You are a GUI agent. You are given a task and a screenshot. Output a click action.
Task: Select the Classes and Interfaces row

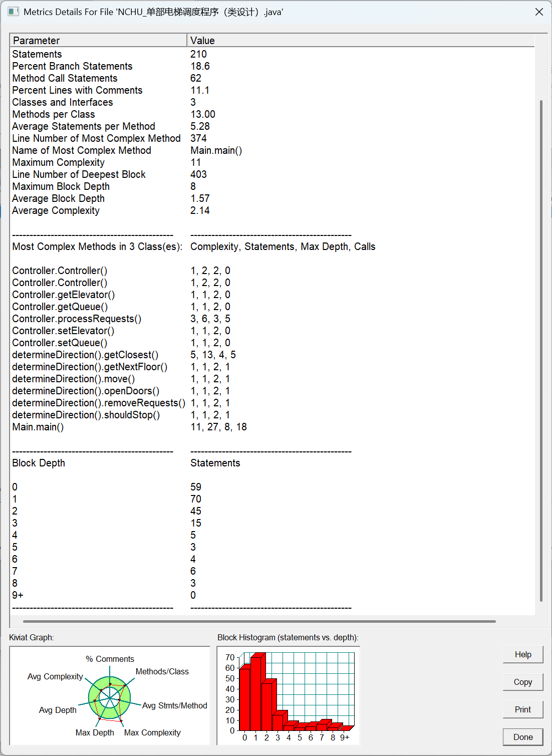pyautogui.click(x=272, y=102)
